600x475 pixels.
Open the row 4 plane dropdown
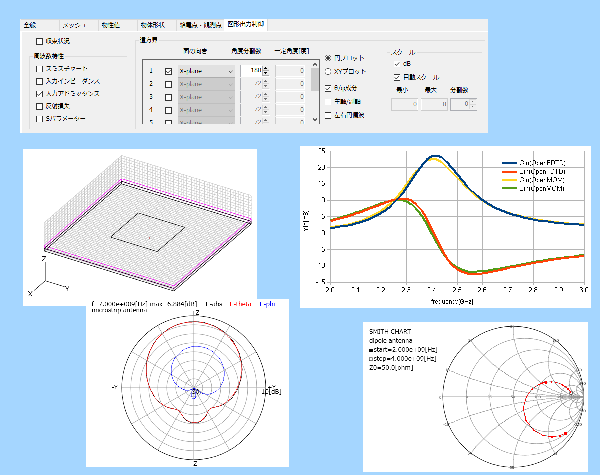[206, 110]
